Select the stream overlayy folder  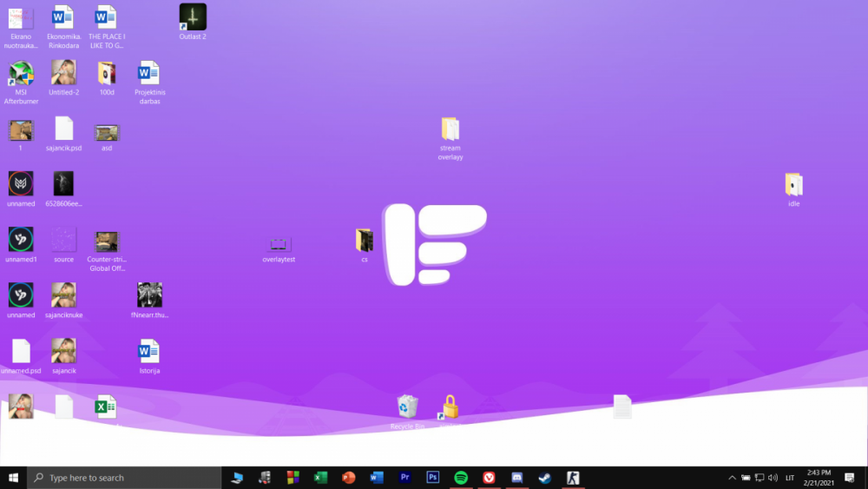[450, 130]
